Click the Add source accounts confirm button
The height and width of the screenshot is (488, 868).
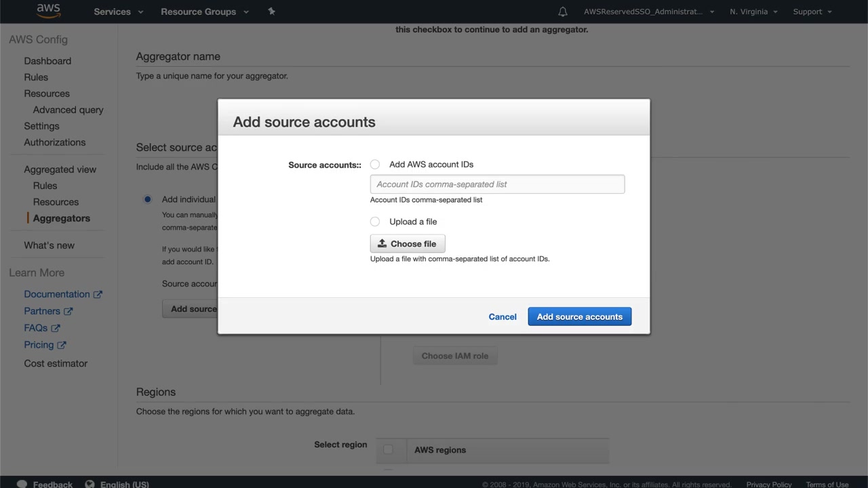580,317
